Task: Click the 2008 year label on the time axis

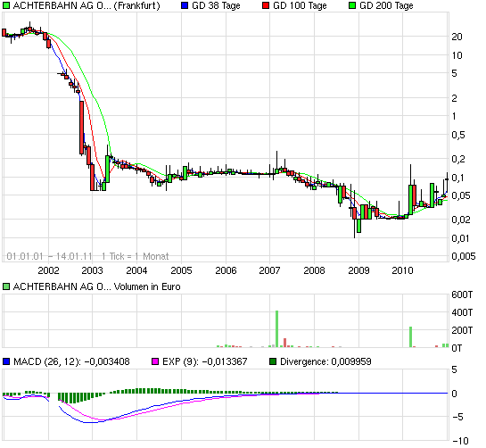Action: pos(314,270)
